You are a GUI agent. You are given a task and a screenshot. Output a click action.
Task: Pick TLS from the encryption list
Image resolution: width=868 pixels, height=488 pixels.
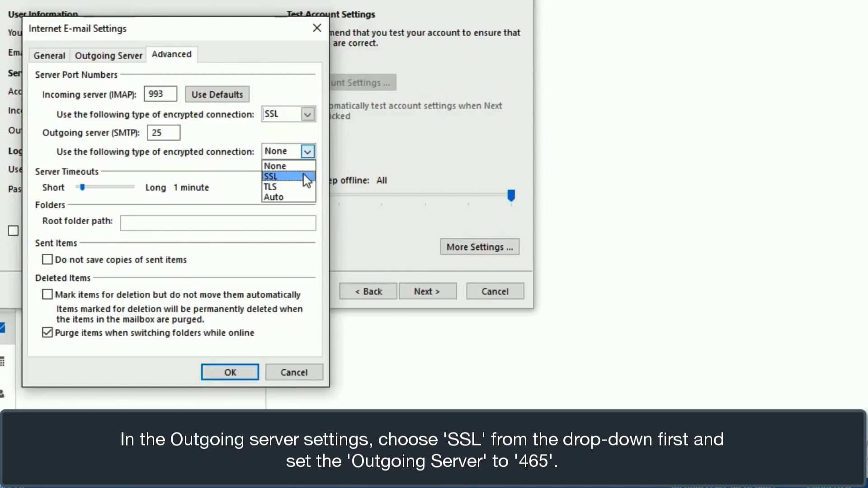(288, 187)
